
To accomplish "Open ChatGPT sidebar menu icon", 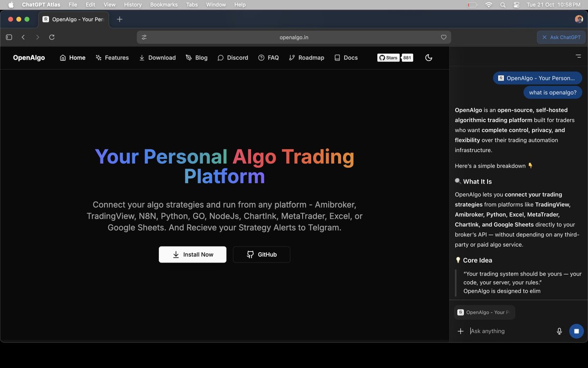I will [578, 56].
